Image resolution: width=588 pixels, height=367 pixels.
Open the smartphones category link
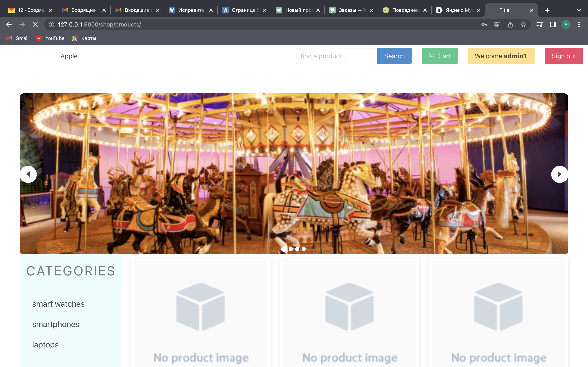56,324
